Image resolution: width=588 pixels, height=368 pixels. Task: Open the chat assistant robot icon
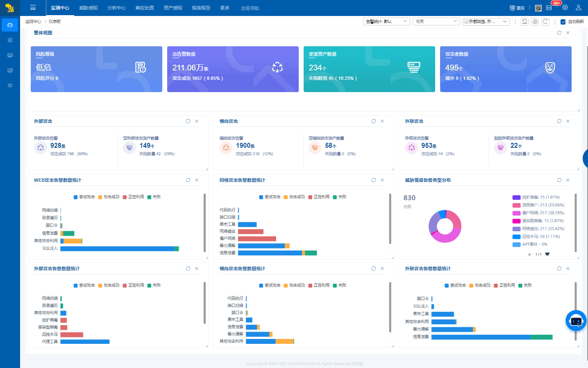tap(576, 321)
